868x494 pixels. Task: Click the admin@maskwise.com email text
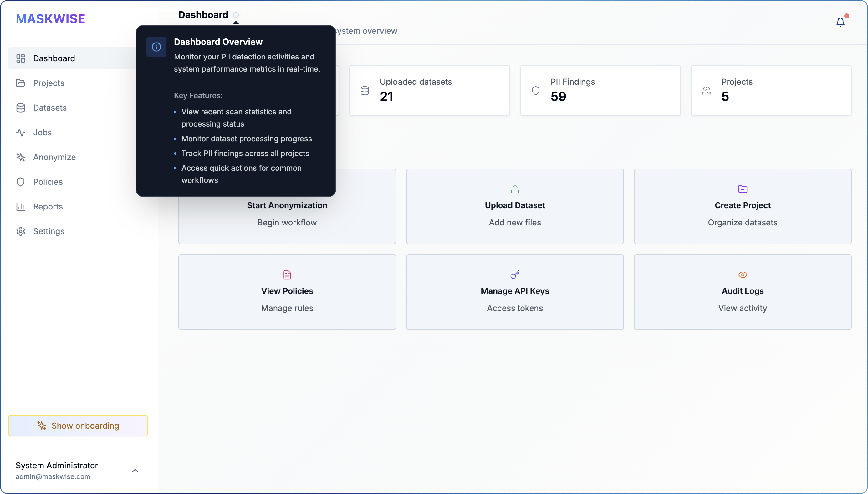pyautogui.click(x=53, y=476)
